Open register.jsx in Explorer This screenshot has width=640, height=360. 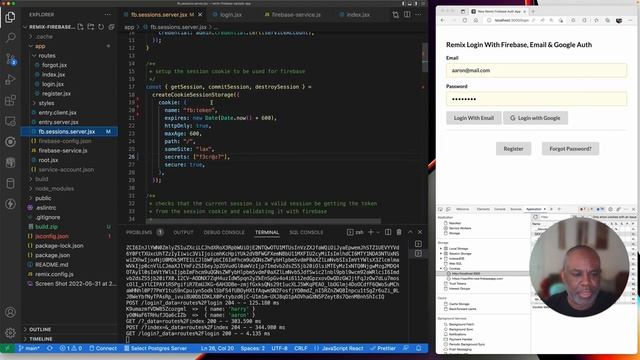point(56,93)
